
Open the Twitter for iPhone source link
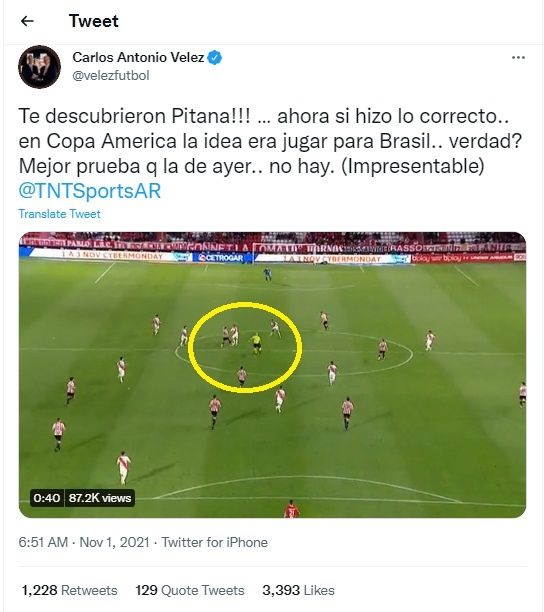215,542
